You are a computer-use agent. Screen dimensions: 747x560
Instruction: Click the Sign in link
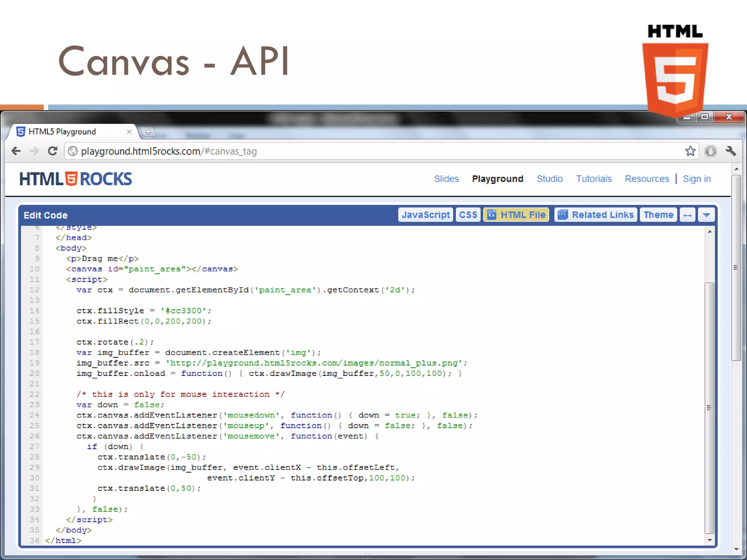[x=696, y=179]
